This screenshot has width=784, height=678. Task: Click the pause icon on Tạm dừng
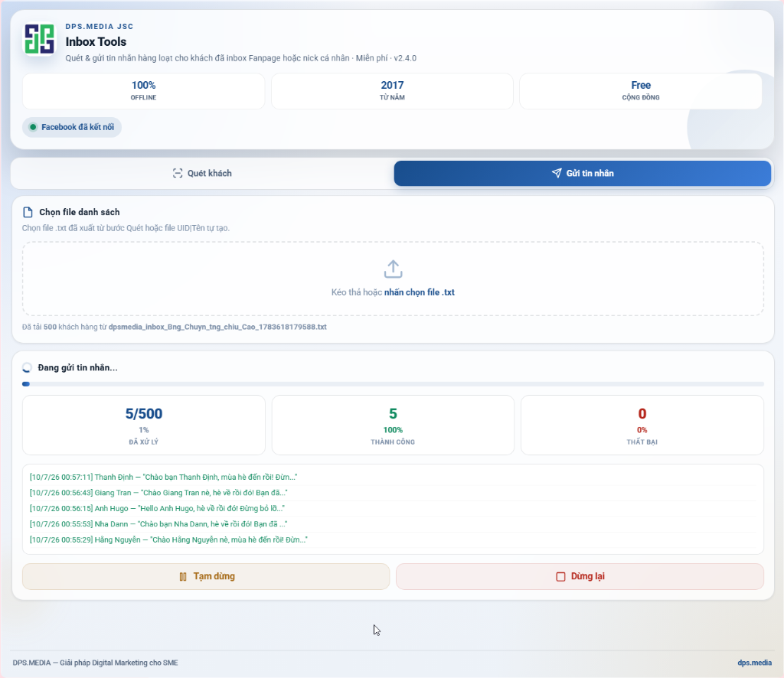[183, 576]
